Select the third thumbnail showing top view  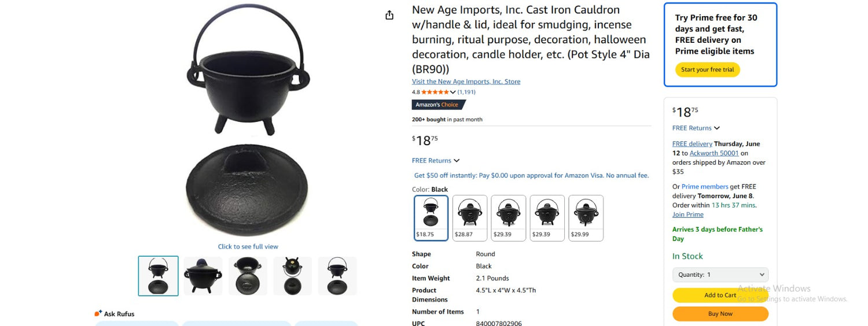[248, 276]
